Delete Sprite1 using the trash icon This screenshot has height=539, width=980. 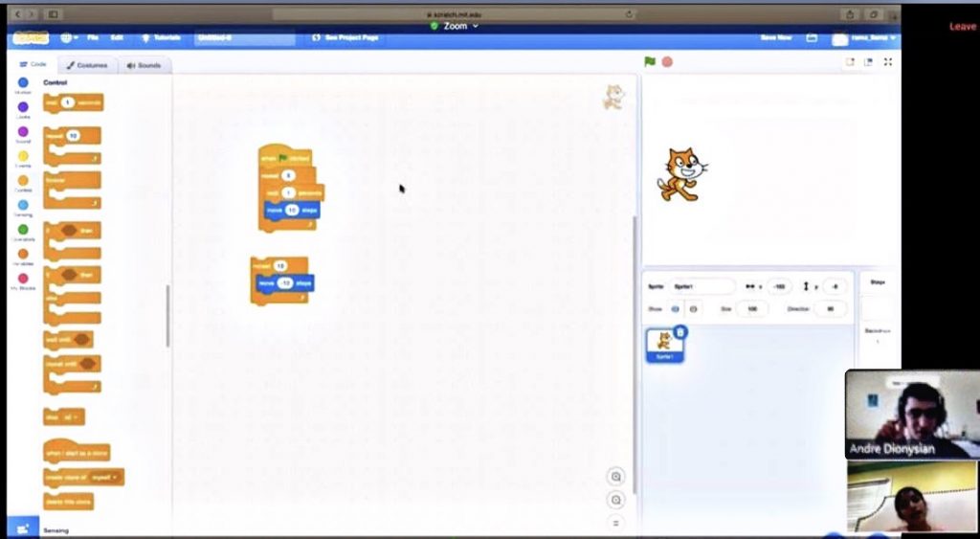coord(679,332)
